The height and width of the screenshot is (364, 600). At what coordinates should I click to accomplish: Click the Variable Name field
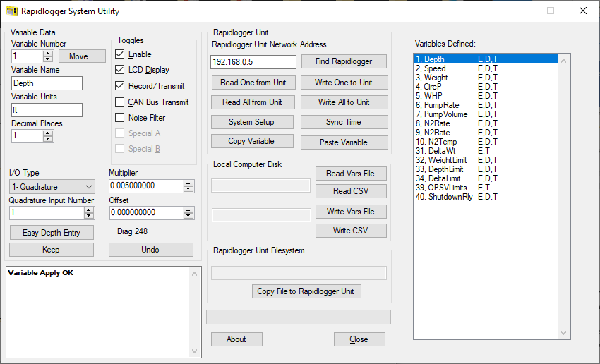[47, 83]
